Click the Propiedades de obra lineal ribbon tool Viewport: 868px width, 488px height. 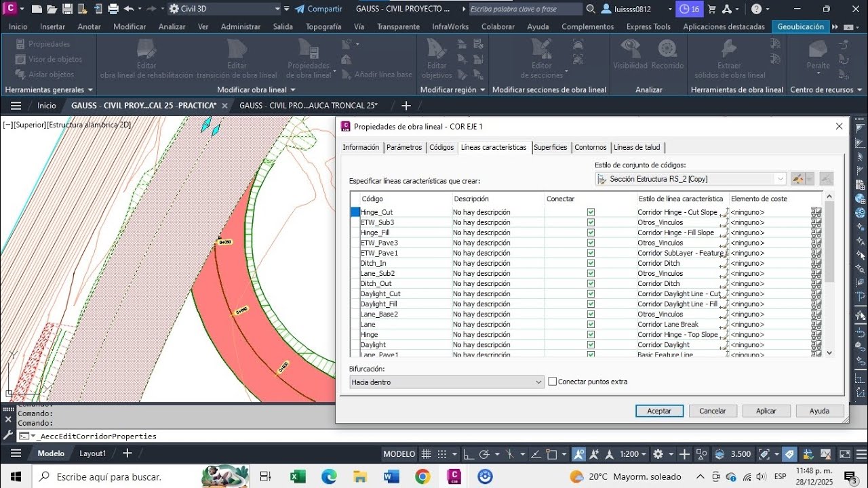(x=309, y=58)
